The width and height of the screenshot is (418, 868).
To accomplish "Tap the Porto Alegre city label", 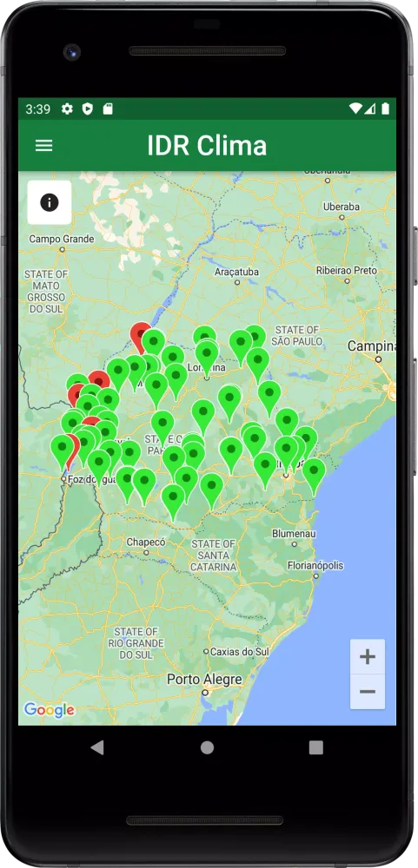I will pos(204,680).
